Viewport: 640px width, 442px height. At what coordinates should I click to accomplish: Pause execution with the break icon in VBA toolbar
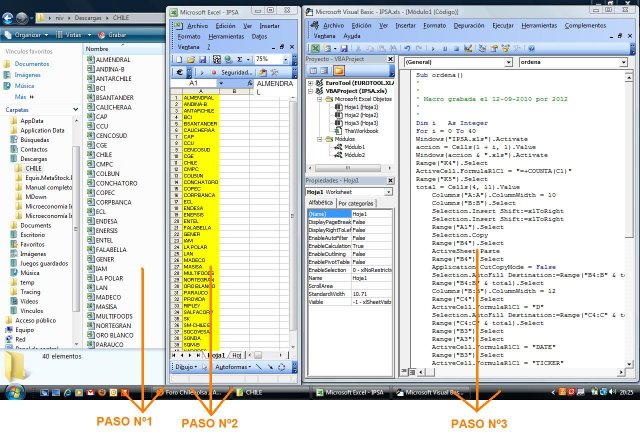[x=445, y=49]
